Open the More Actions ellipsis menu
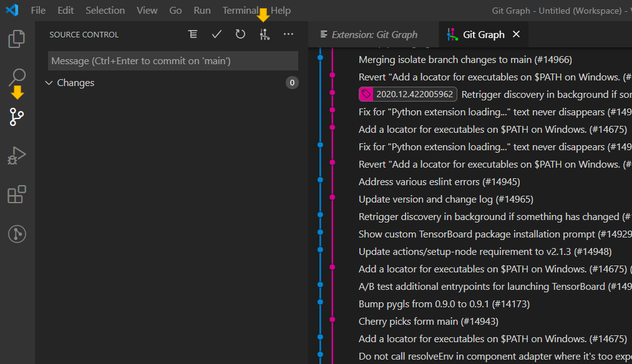This screenshot has width=632, height=364. tap(288, 34)
